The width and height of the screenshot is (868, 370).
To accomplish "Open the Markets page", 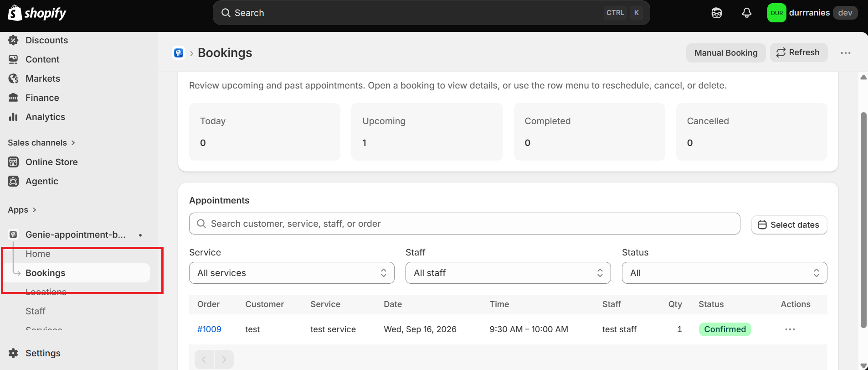I will (43, 78).
